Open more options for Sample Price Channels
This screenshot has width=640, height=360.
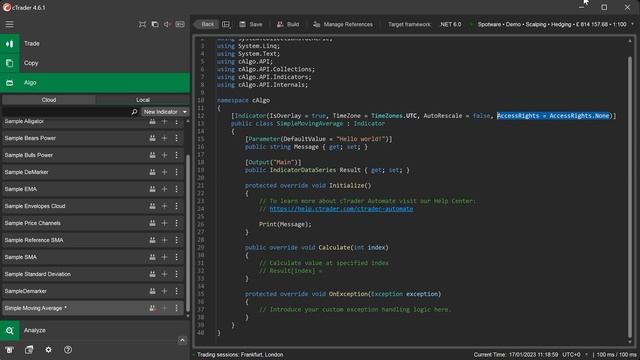pyautogui.click(x=176, y=223)
